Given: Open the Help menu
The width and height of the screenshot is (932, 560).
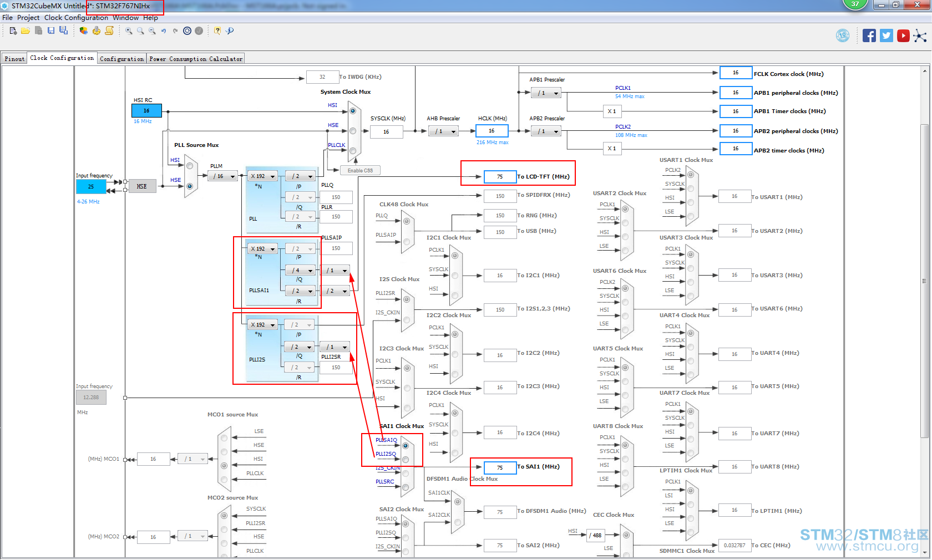Looking at the screenshot, I should pos(150,18).
